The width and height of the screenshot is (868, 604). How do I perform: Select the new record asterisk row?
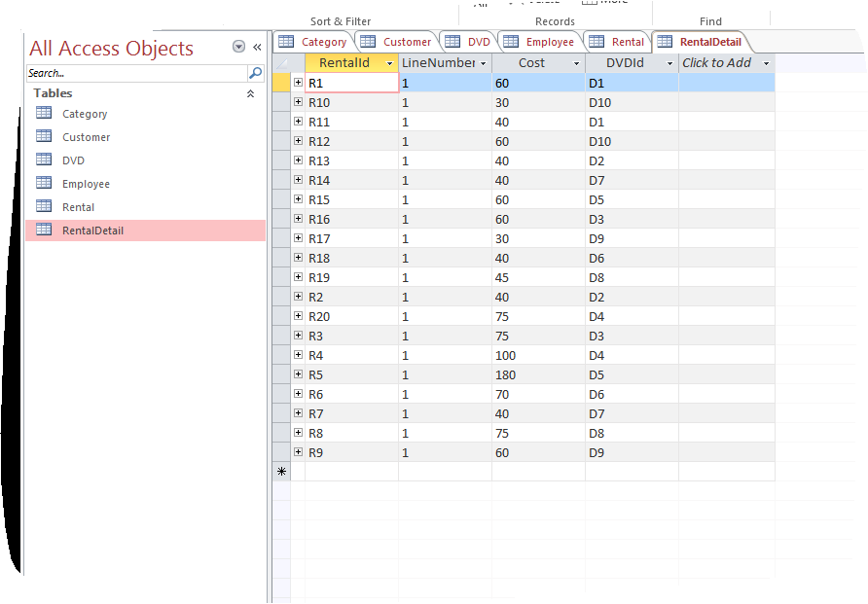[281, 471]
